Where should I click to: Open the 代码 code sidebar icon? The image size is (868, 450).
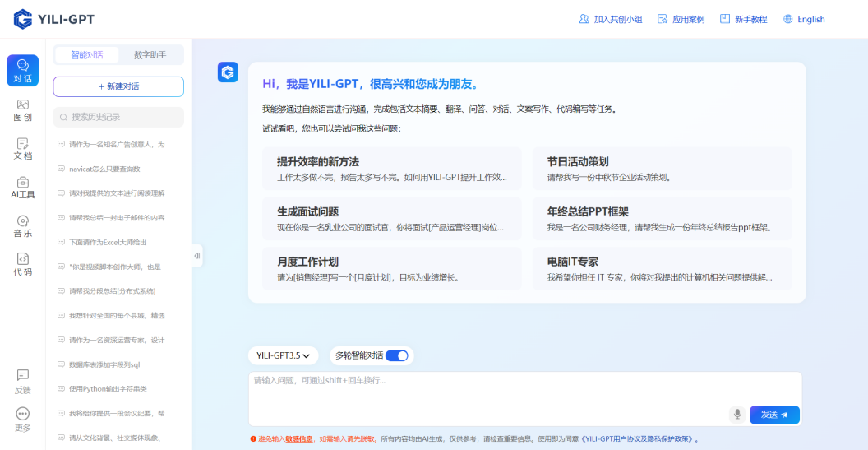click(22, 264)
